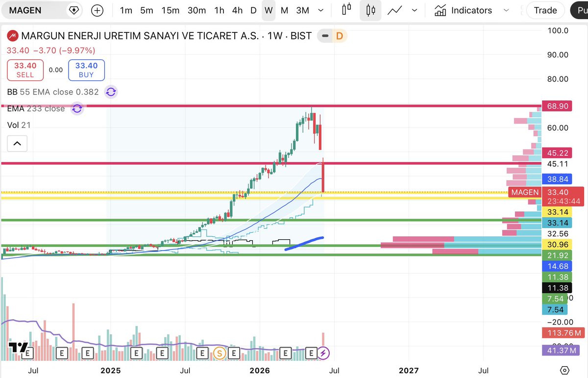Viewport: 588px width, 378px height.
Task: Click the black 11.38 price label
Action: click(x=557, y=287)
